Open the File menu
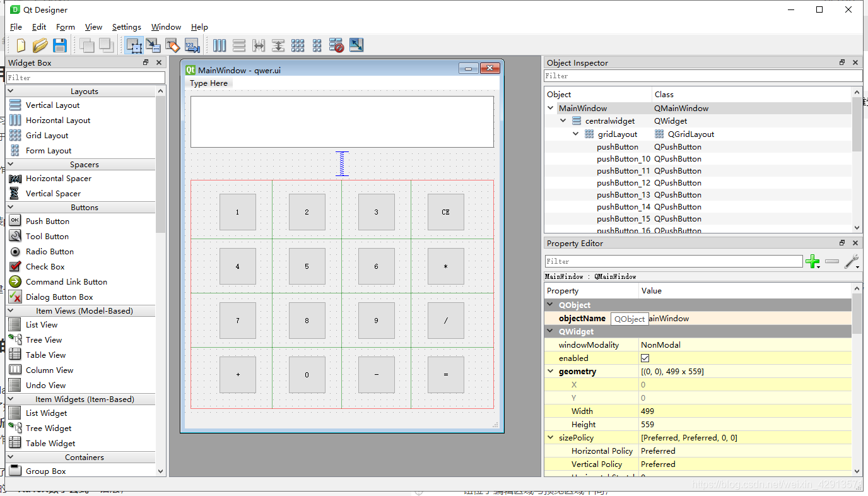 (x=16, y=27)
